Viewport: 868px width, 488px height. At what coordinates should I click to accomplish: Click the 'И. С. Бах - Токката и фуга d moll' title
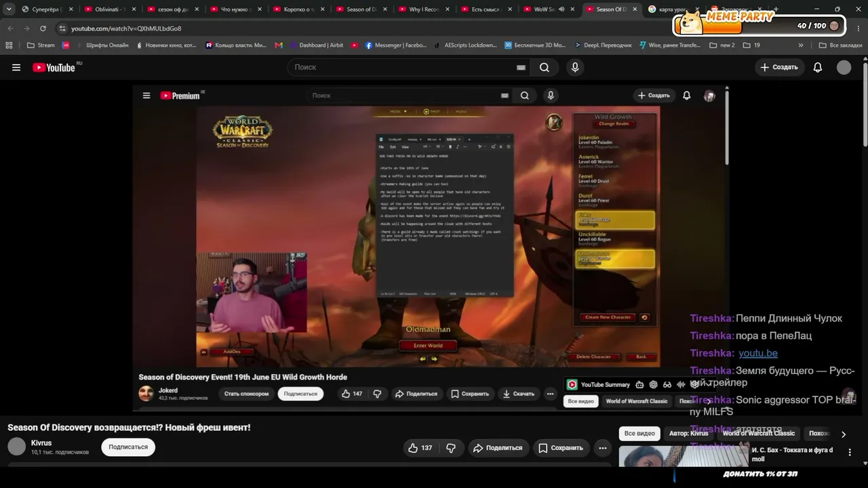(792, 454)
